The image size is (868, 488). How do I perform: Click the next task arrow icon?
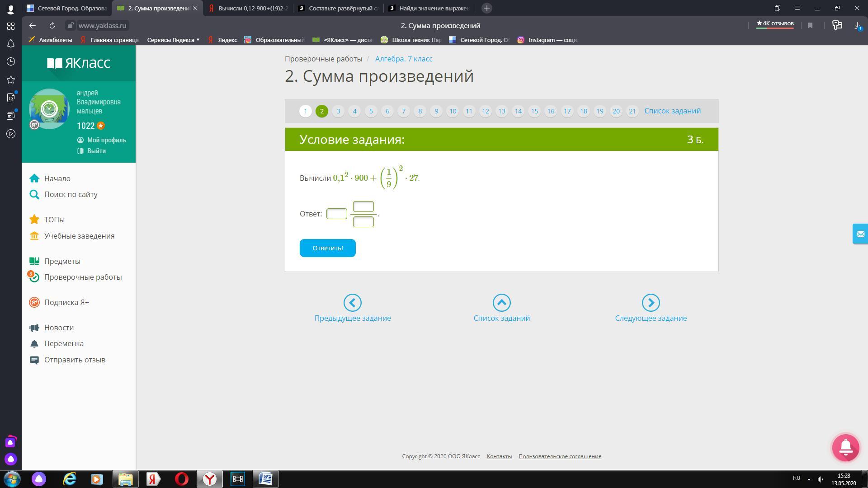[x=651, y=303]
